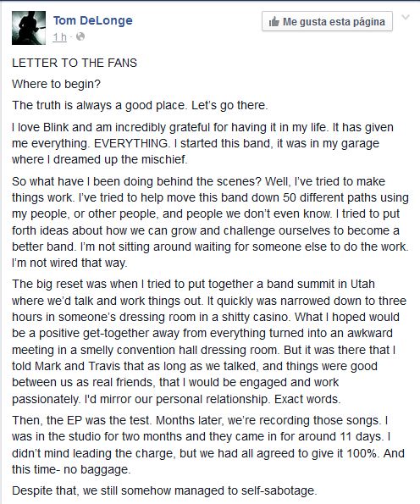
Task: Click the sentence 'I'm not wired that way.'
Action: (x=69, y=263)
